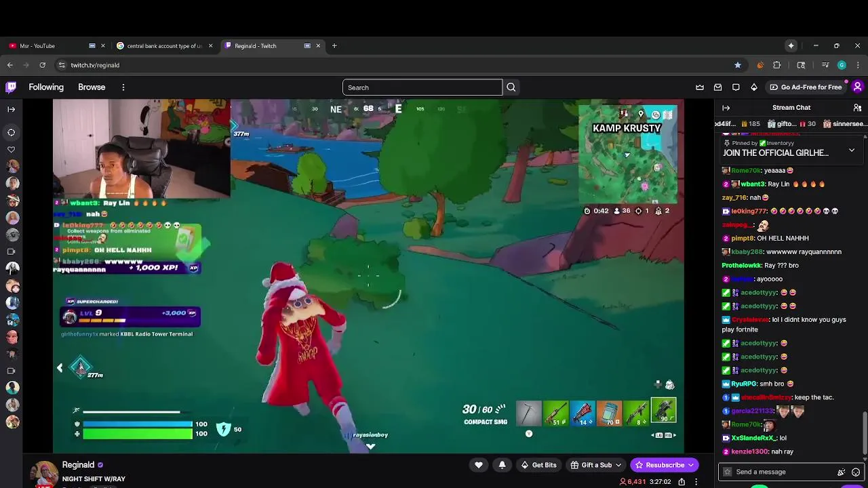Open the Following page
The height and width of the screenshot is (488, 868).
(x=46, y=87)
